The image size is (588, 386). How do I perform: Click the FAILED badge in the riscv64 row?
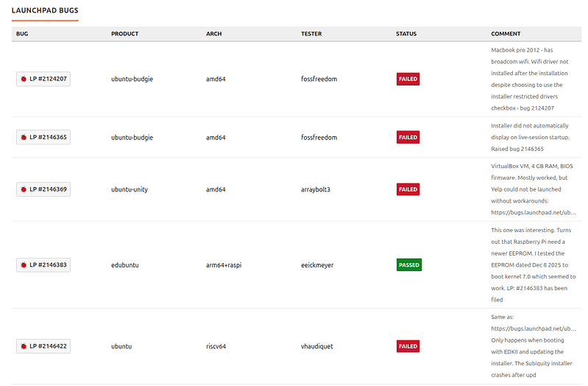408,346
